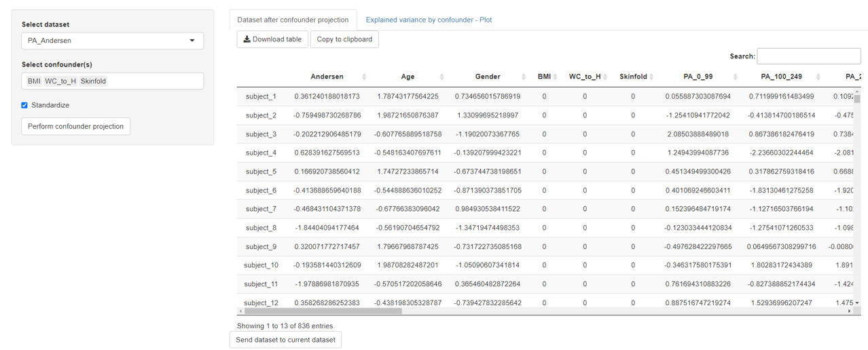Switch to Explained variance by confounder tab
The height and width of the screenshot is (350, 868).
coord(429,20)
